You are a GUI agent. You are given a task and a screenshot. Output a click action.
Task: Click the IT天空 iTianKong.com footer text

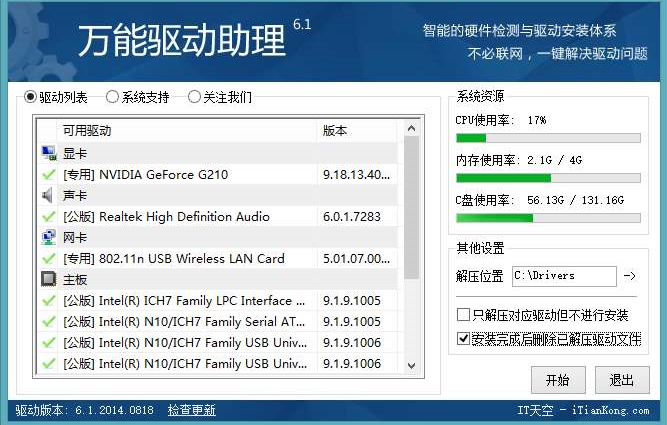coord(583,411)
